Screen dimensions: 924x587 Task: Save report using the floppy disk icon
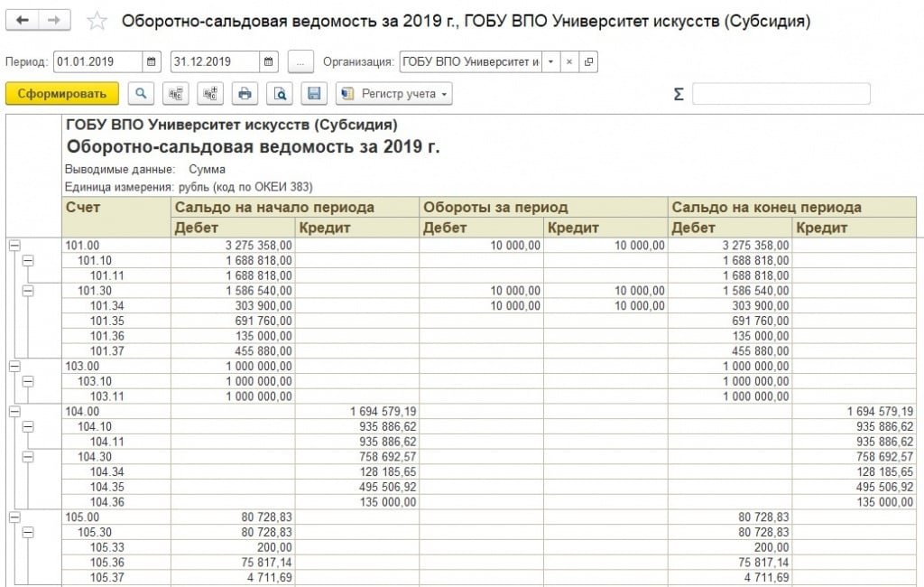click(x=313, y=93)
